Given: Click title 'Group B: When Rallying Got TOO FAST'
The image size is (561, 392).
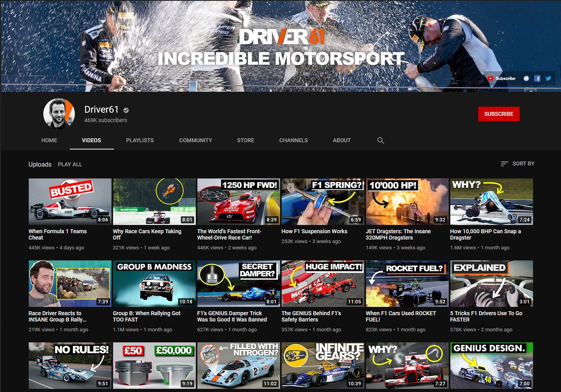Looking at the screenshot, I should [147, 316].
